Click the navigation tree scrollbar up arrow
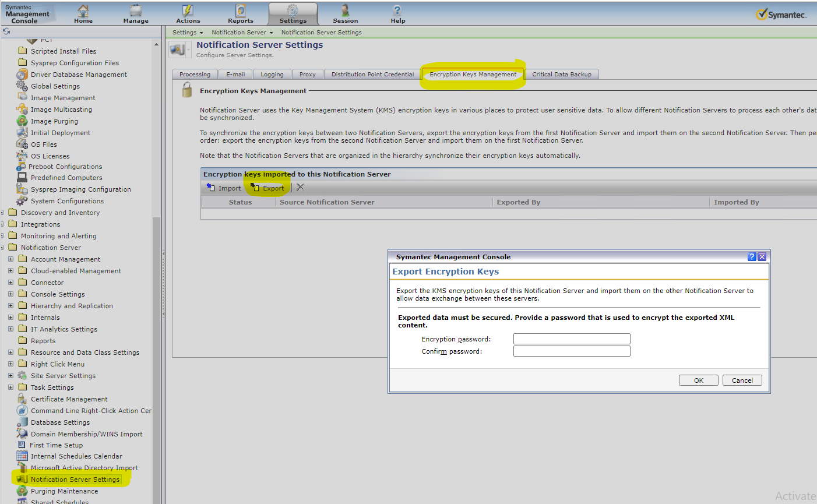The height and width of the screenshot is (504, 817). pyautogui.click(x=156, y=44)
